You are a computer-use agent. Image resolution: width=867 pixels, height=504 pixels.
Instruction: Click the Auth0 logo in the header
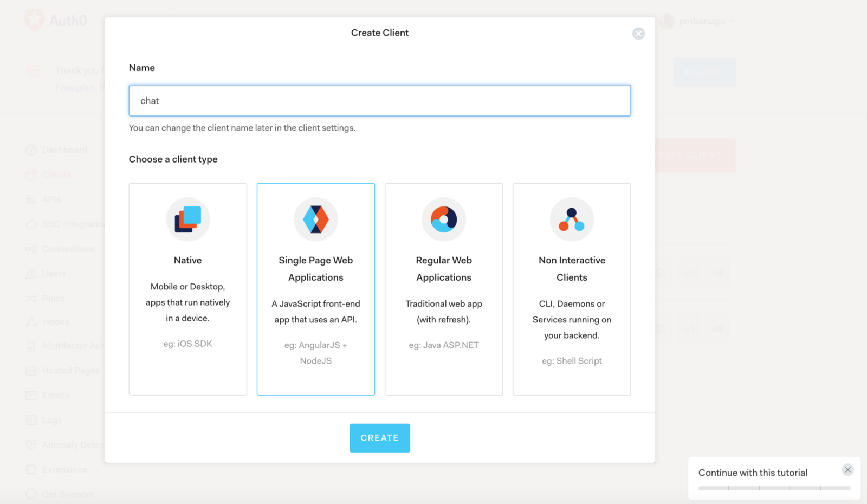56,21
